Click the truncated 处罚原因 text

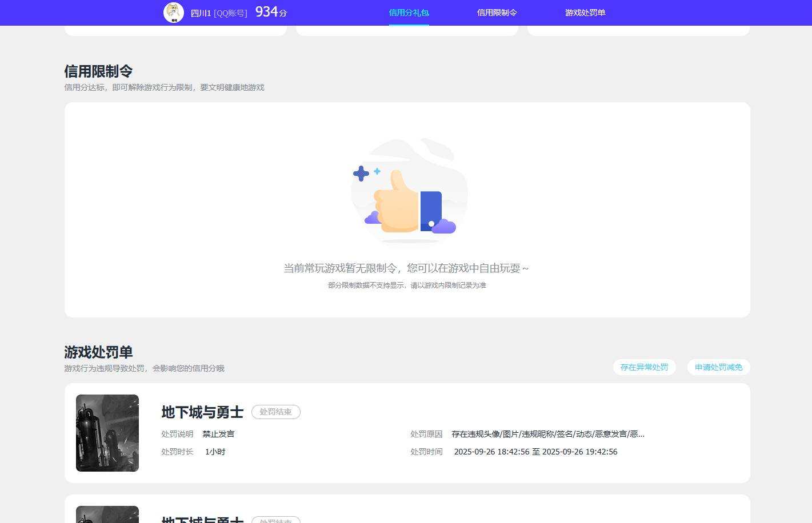pos(548,434)
